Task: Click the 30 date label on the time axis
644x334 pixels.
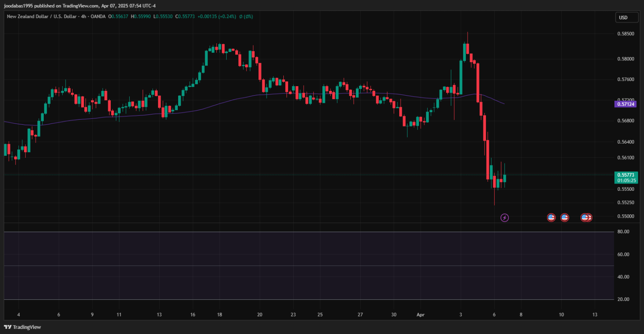Action: coord(394,315)
